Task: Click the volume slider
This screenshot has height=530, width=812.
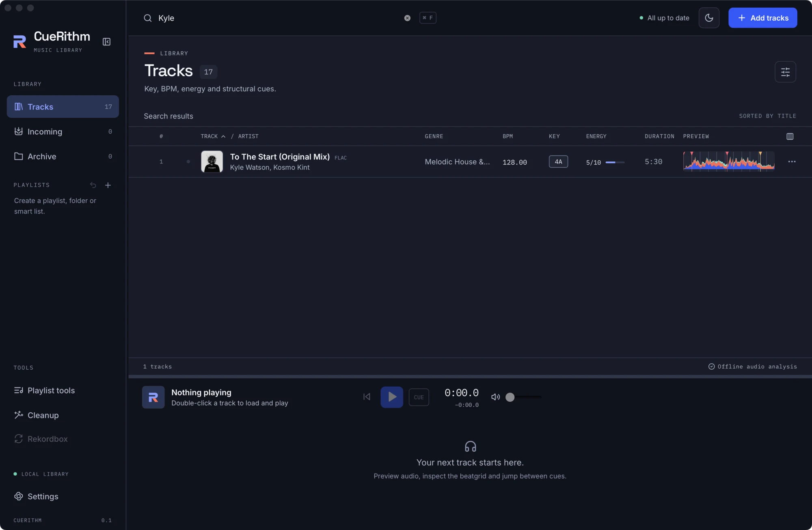Action: (x=524, y=397)
